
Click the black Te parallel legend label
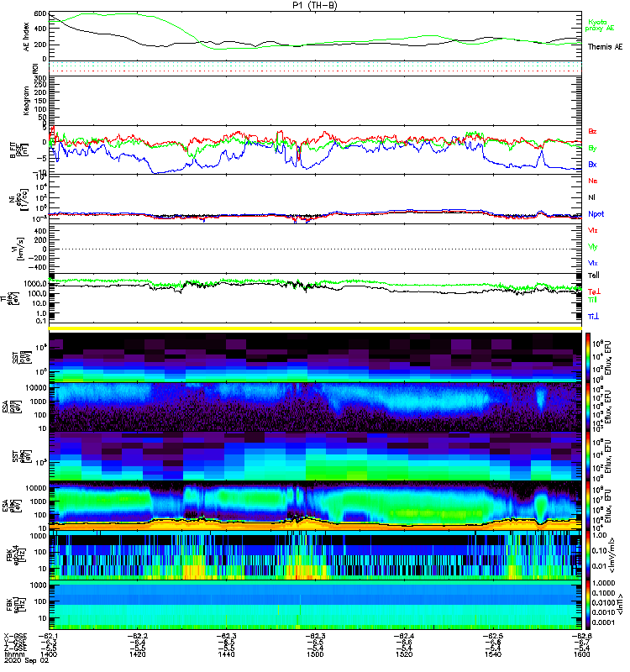click(594, 276)
